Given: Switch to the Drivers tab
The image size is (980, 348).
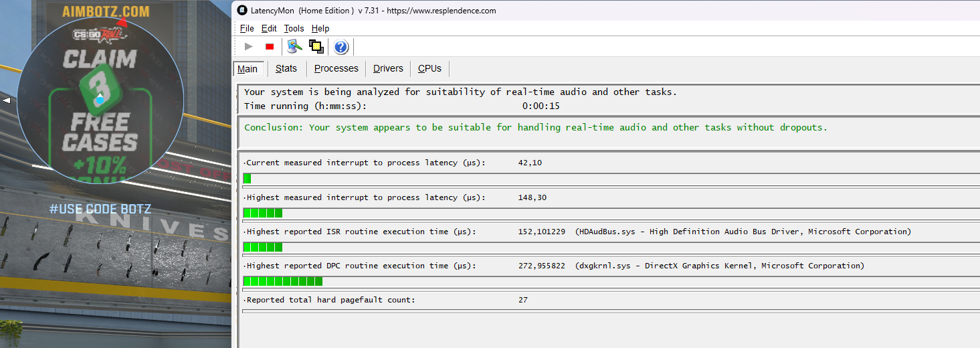Looking at the screenshot, I should (x=388, y=68).
